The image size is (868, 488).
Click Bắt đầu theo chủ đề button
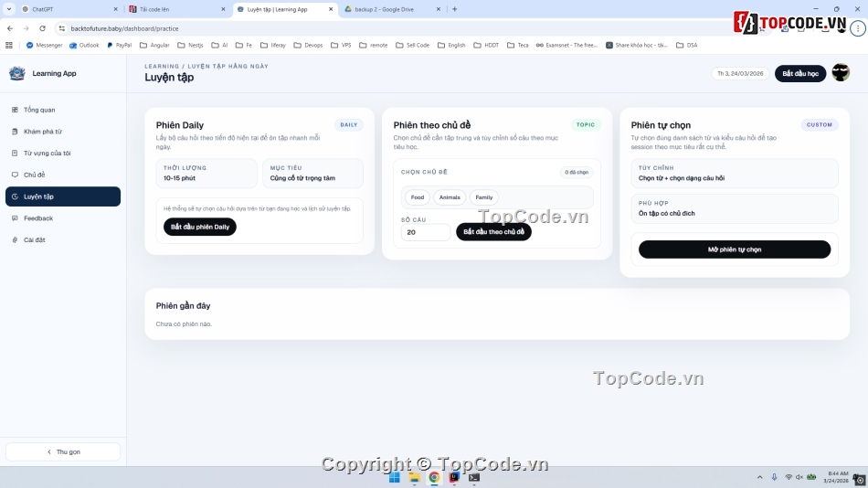point(493,231)
